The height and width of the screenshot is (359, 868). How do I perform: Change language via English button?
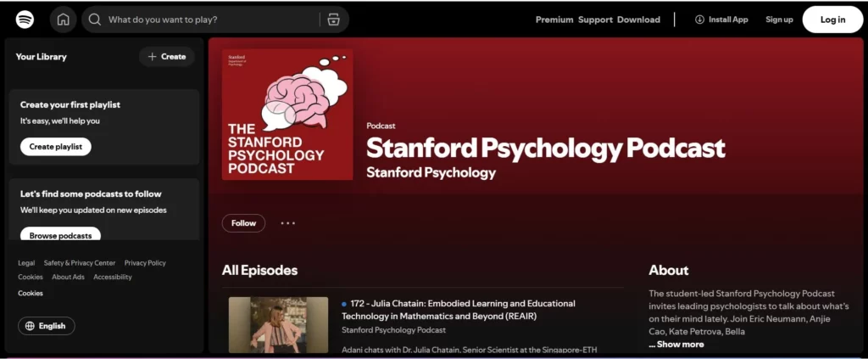(47, 326)
